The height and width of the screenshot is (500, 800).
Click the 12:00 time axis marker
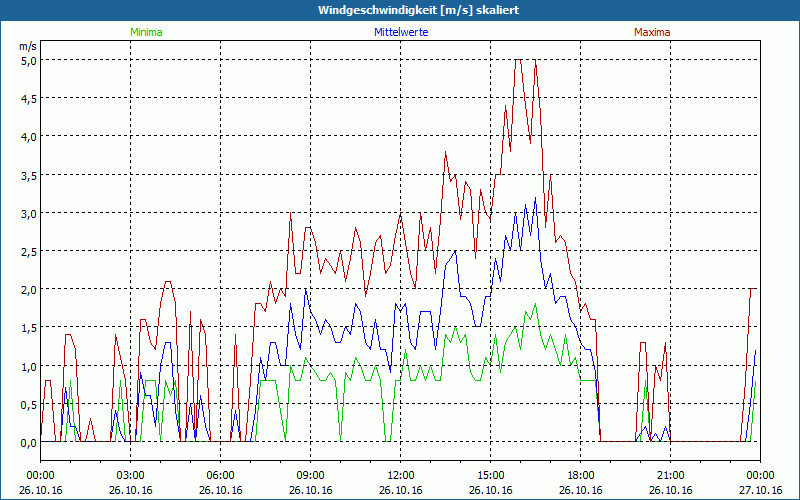(401, 475)
